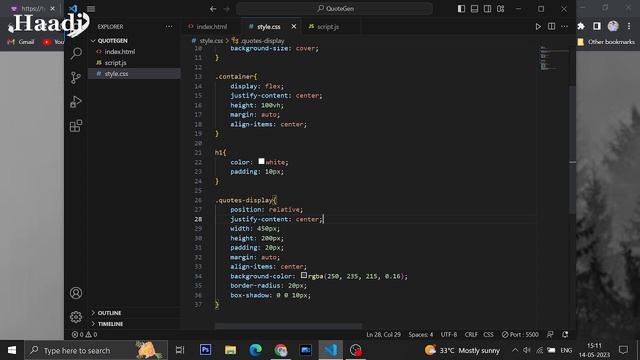Toggle the secondary side bar layout icon
This screenshot has width=640, height=360.
pos(487,9)
